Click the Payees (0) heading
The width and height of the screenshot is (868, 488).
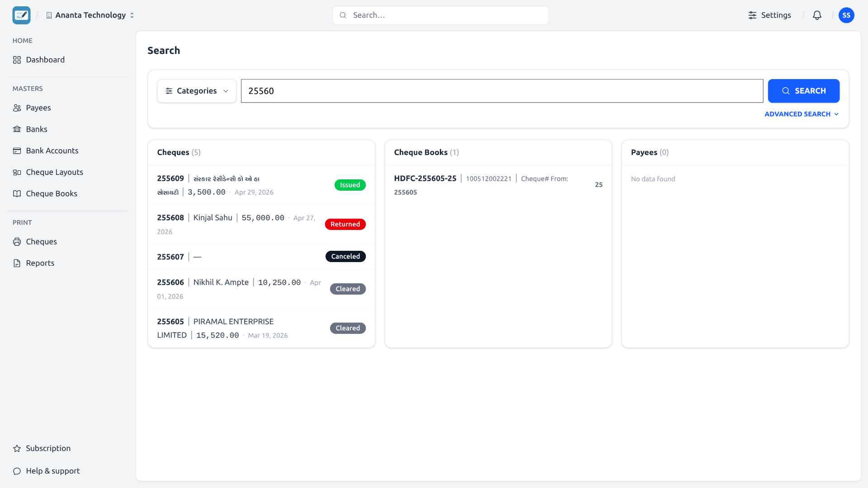tap(650, 152)
